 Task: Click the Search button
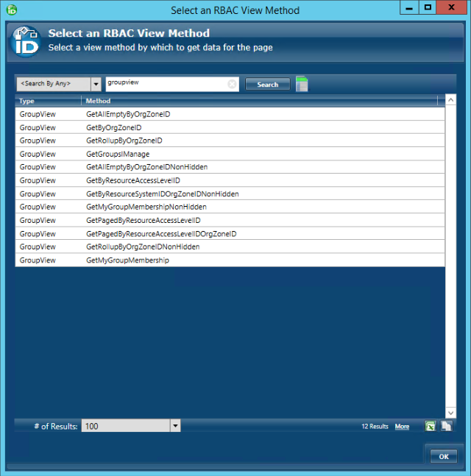tap(267, 85)
